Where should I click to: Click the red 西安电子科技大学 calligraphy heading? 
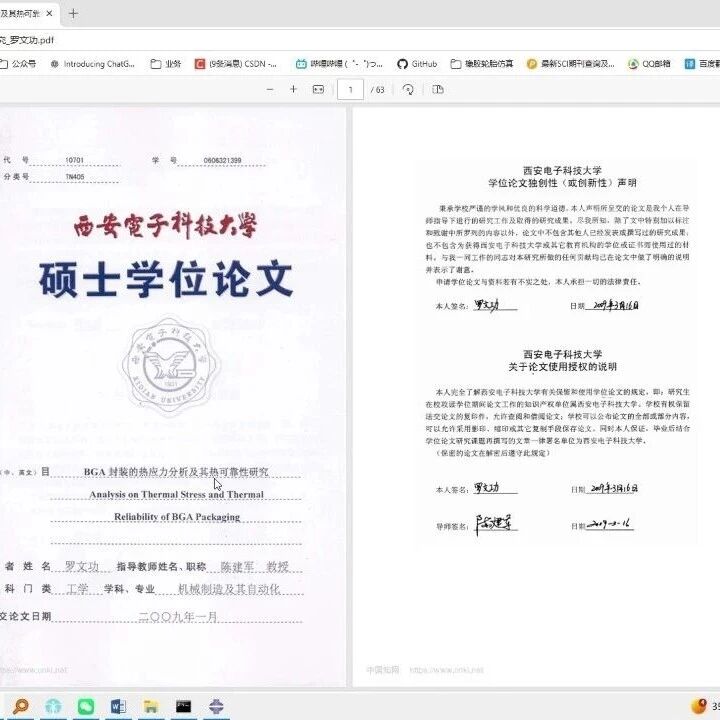coord(165,225)
